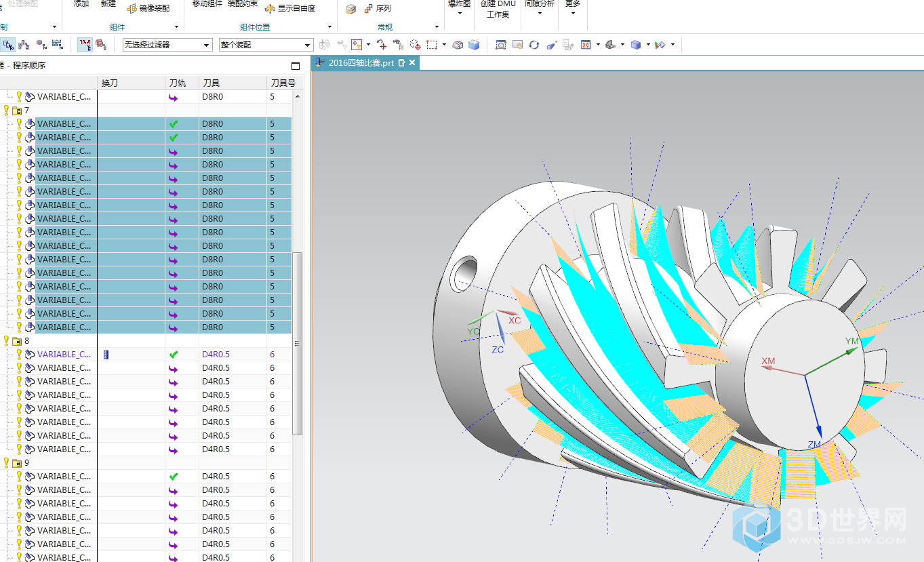Screen dimensions: 924x562
Task: Click the 创建 DMU 工作集 button
Action: point(498,8)
